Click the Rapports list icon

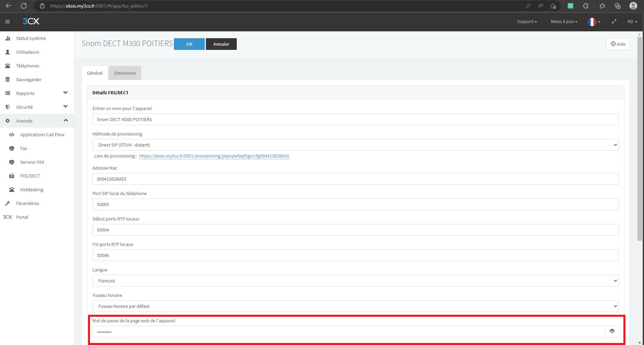click(x=8, y=93)
